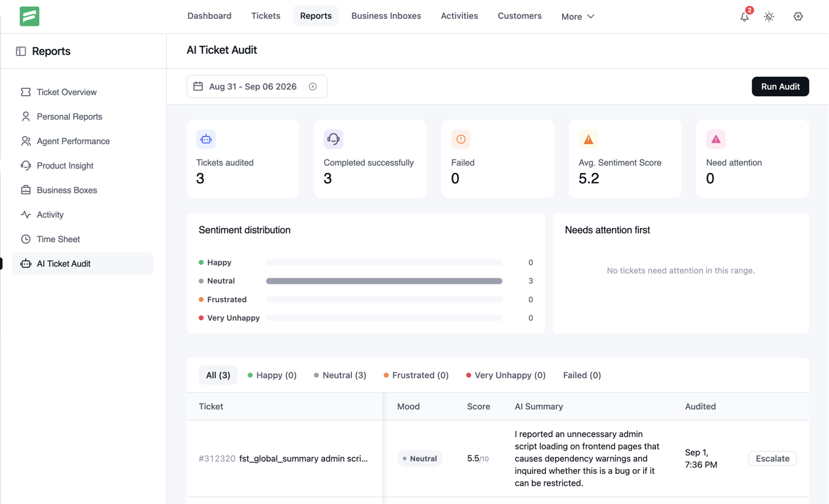The image size is (829, 504).
Task: Filter by Neutral (3) tab
Action: pos(340,375)
